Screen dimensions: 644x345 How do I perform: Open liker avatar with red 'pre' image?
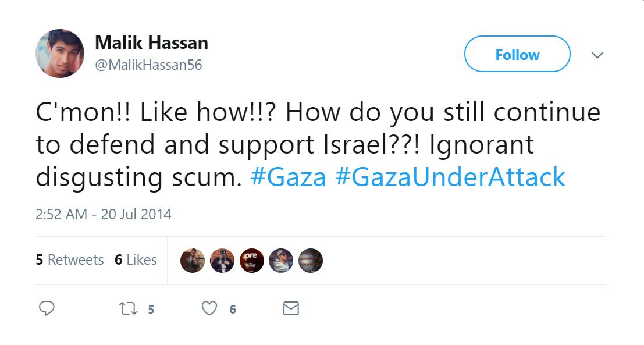[252, 261]
